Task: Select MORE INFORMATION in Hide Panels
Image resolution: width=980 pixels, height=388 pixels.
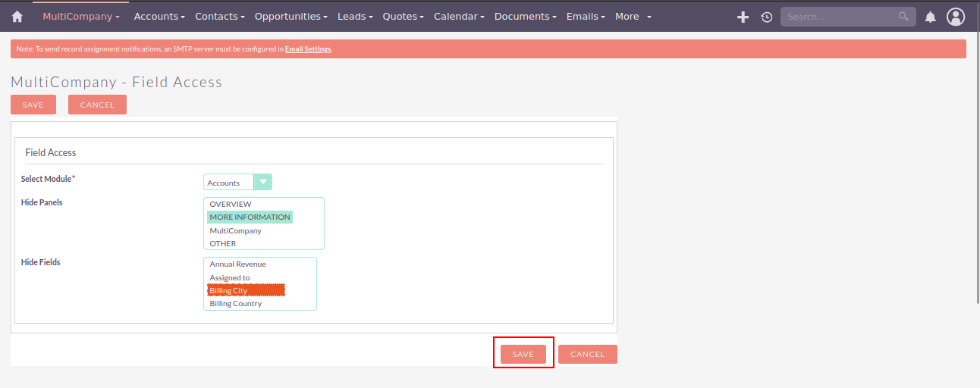Action: coord(250,217)
